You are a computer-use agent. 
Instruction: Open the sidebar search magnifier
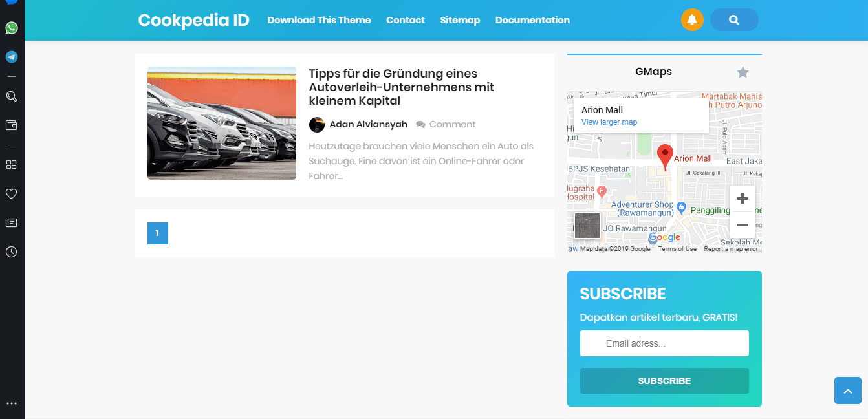tap(12, 96)
